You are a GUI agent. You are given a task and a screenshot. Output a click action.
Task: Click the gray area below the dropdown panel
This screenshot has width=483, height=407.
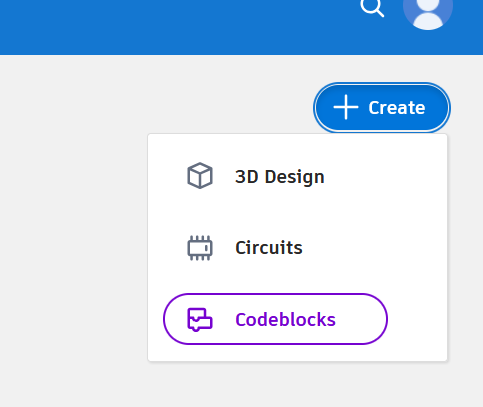(297, 385)
